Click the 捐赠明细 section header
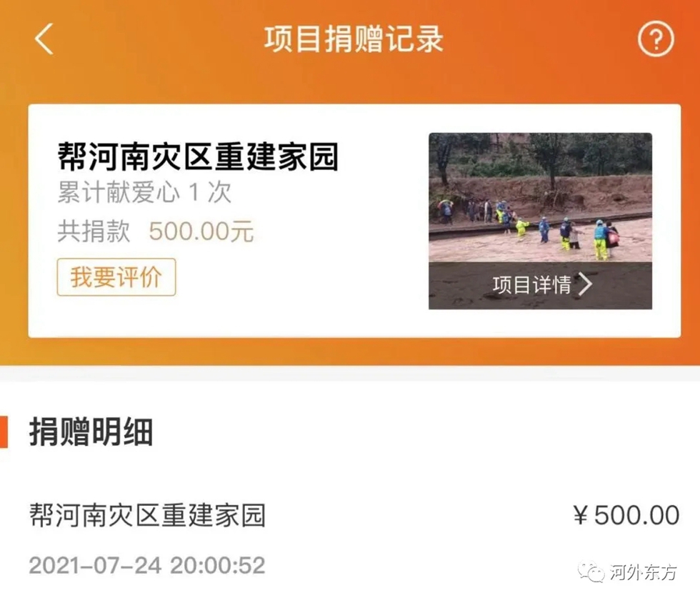This screenshot has width=700, height=603. coord(91,432)
